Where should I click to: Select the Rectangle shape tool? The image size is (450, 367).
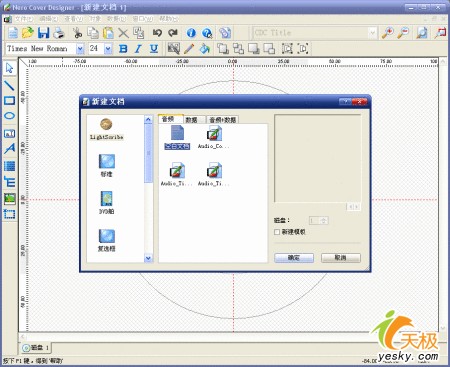pyautogui.click(x=9, y=101)
